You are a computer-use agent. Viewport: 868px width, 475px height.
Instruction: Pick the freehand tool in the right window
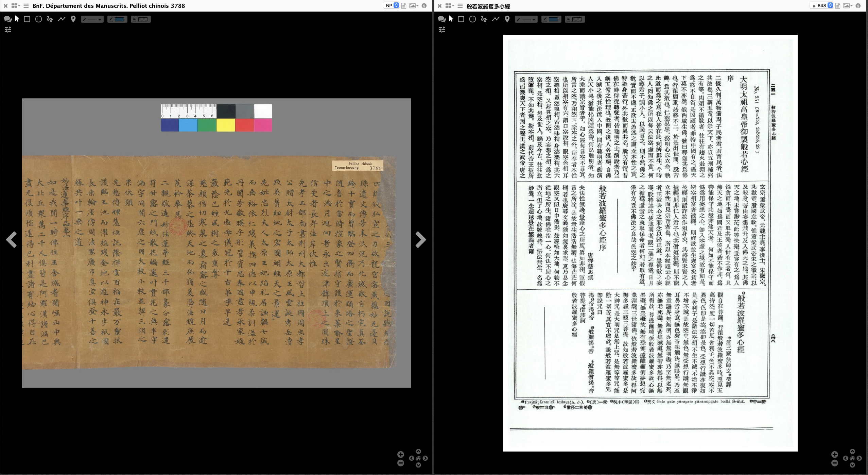[484, 19]
